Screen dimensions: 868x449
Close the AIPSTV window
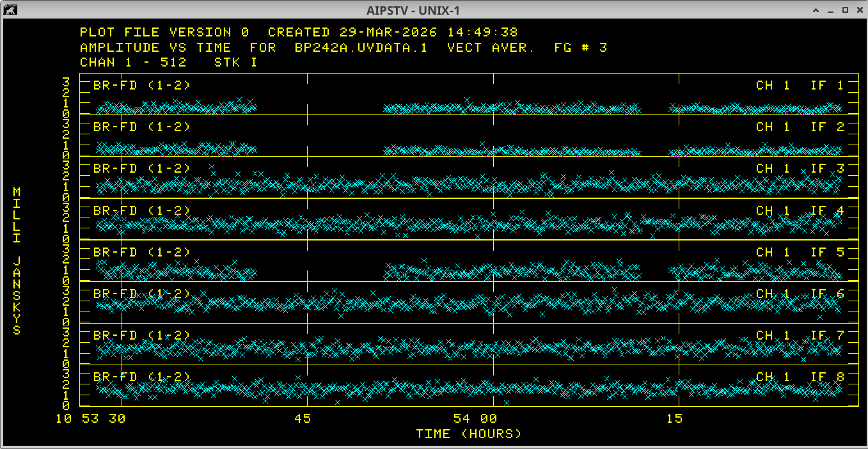point(858,10)
